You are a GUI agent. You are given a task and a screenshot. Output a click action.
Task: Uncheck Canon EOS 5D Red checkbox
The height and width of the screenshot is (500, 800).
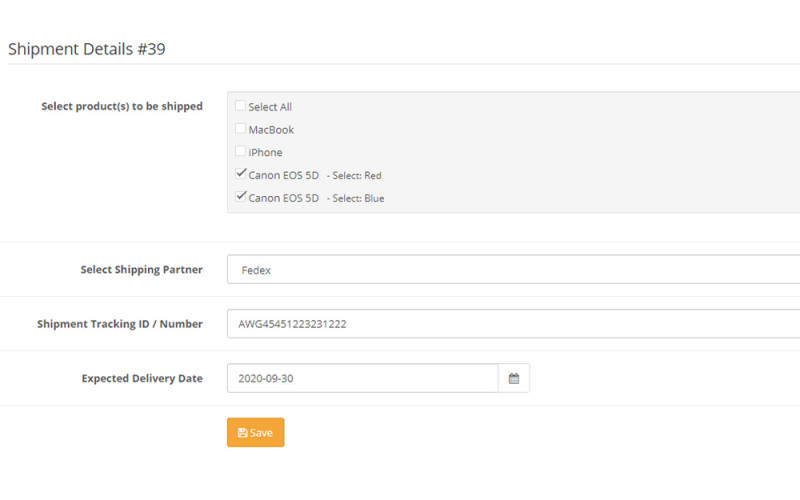(240, 174)
